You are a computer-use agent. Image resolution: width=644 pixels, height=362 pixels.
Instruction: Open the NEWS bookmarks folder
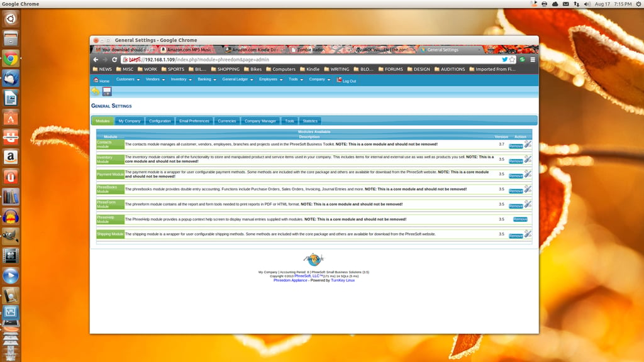pos(103,69)
